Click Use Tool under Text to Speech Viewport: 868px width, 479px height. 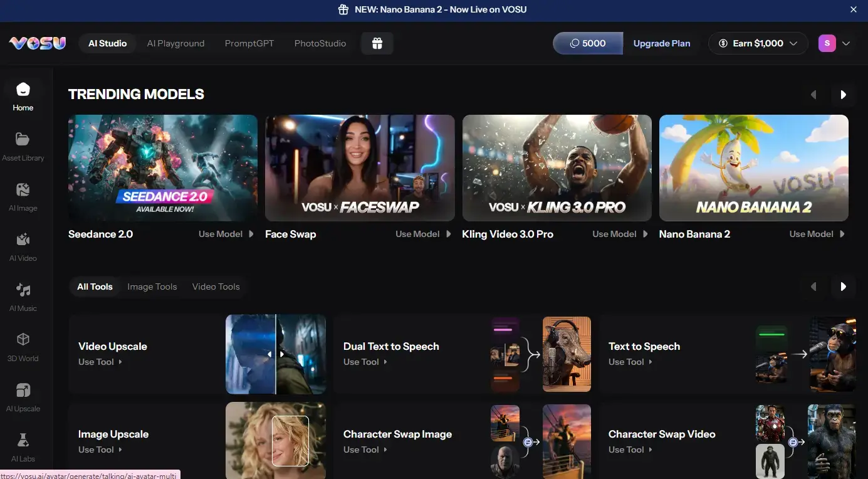pyautogui.click(x=630, y=362)
